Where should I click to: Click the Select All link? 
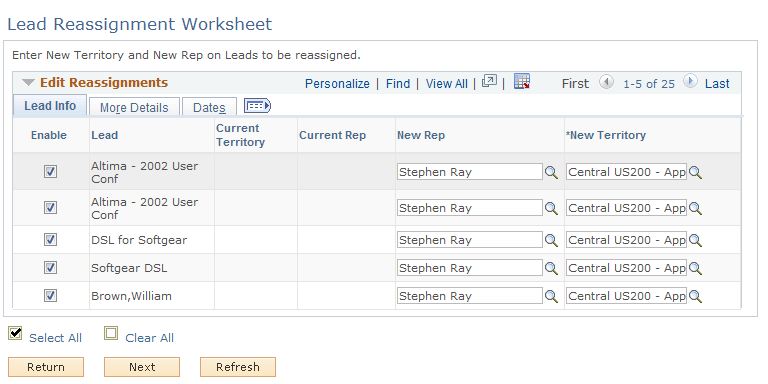pos(55,338)
